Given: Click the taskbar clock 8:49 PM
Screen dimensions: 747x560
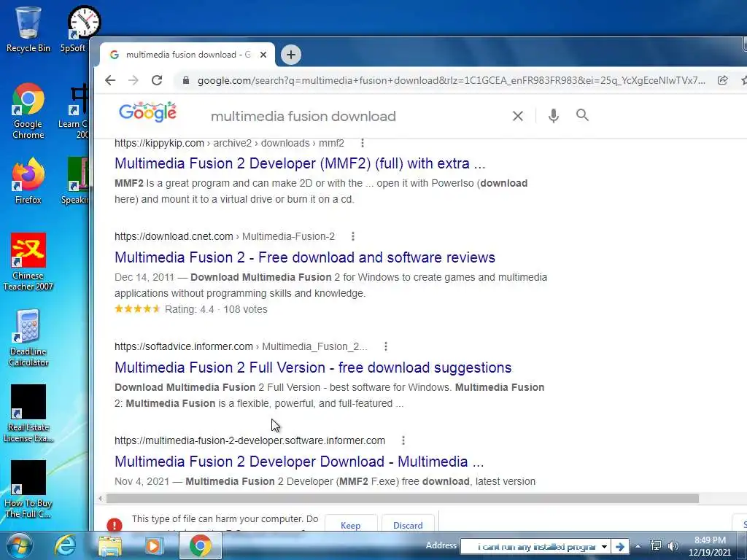Looking at the screenshot, I should pos(710,546).
